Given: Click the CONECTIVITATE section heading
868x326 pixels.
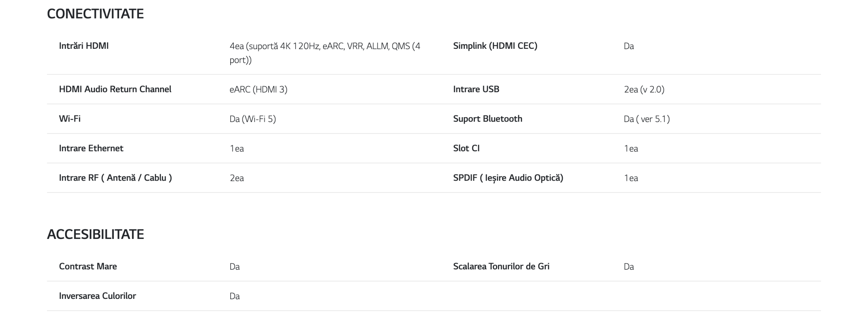Looking at the screenshot, I should 95,14.
